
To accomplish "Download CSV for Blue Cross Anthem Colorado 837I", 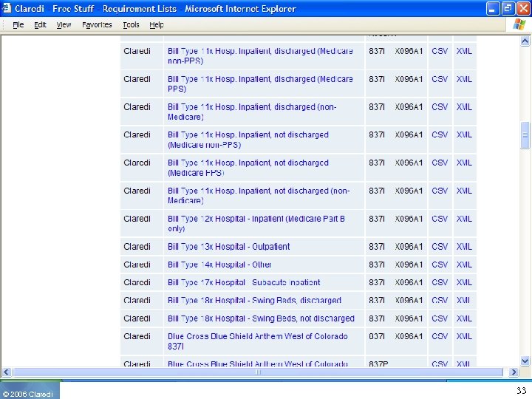I will coord(440,337).
